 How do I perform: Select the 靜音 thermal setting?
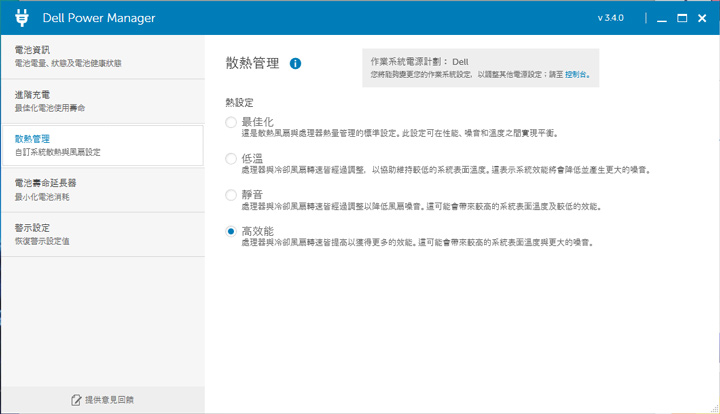[231, 195]
